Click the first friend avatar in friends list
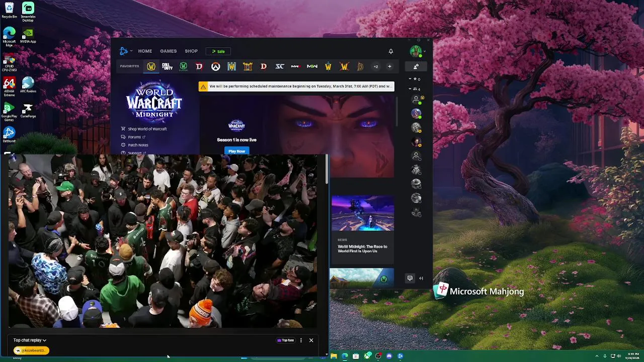Image resolution: width=644 pixels, height=362 pixels. [x=416, y=100]
